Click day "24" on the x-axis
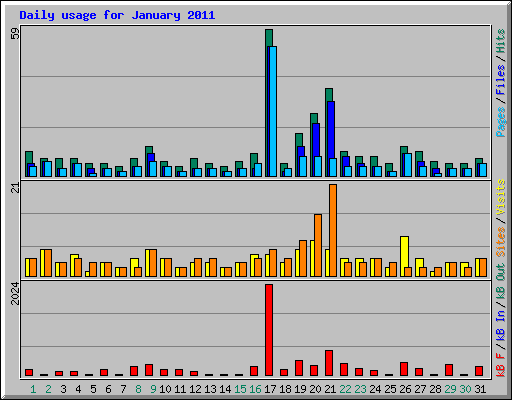This screenshot has height=400, width=512. tap(375, 389)
